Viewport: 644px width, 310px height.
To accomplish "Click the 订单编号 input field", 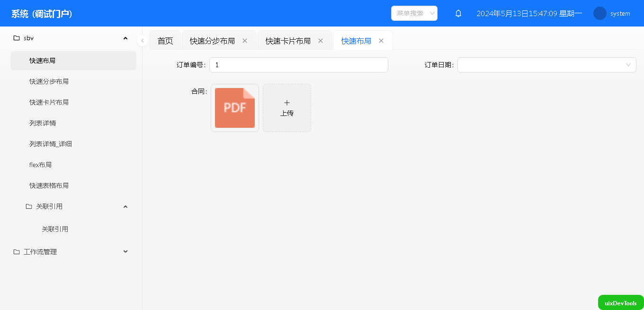I will coord(298,65).
